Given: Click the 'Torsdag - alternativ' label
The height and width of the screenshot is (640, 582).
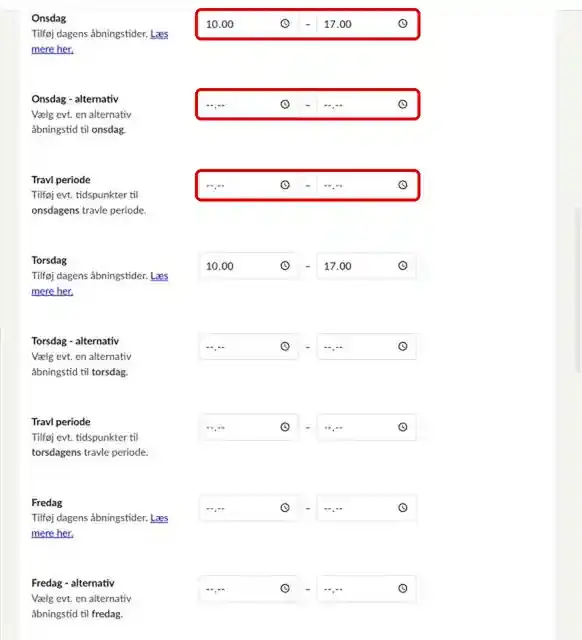Looking at the screenshot, I should [75, 341].
